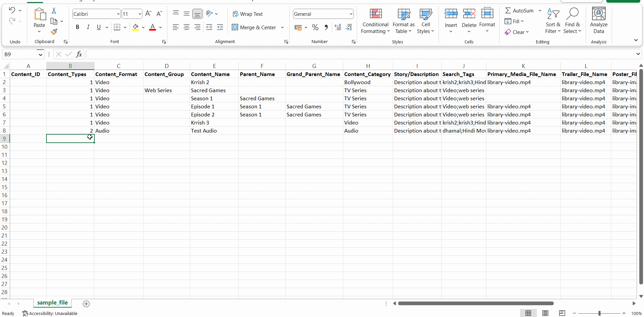Open the Format cells menu
This screenshot has height=317, width=644.
coord(487,20)
